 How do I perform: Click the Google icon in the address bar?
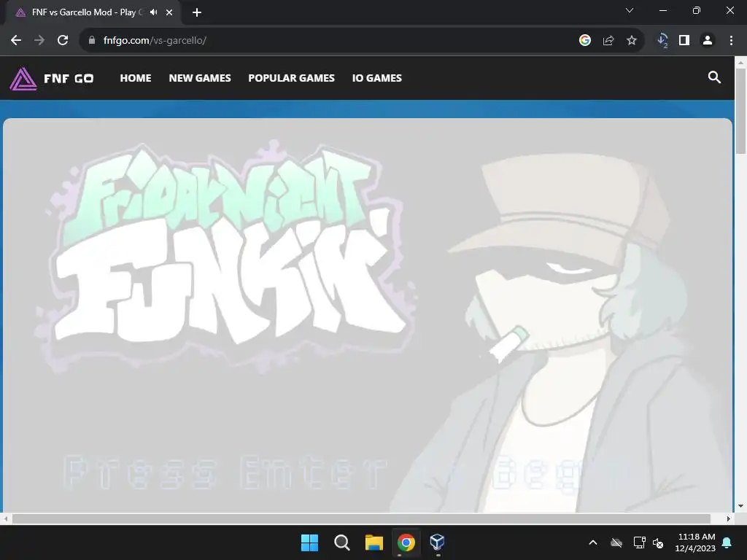585,41
